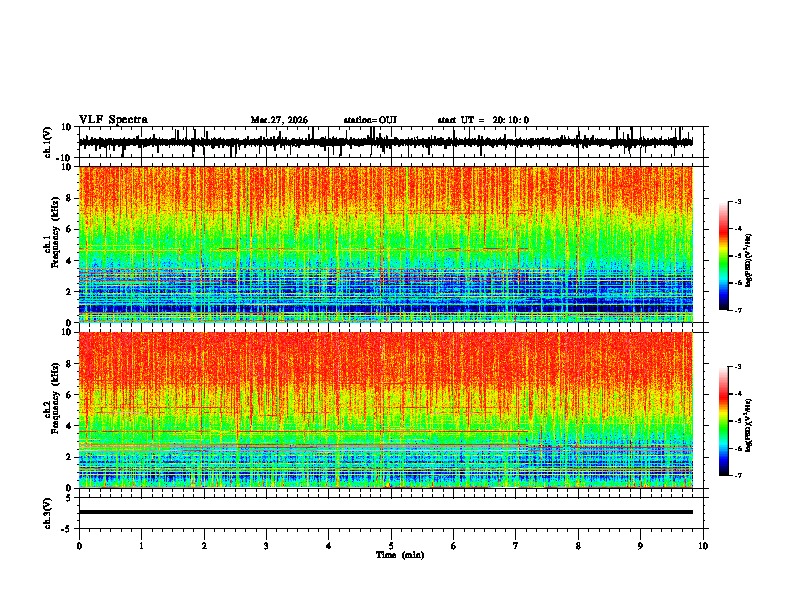
Task: Click the ch.2 "Frequency (kHz)" axis label
Action: [x=55, y=398]
